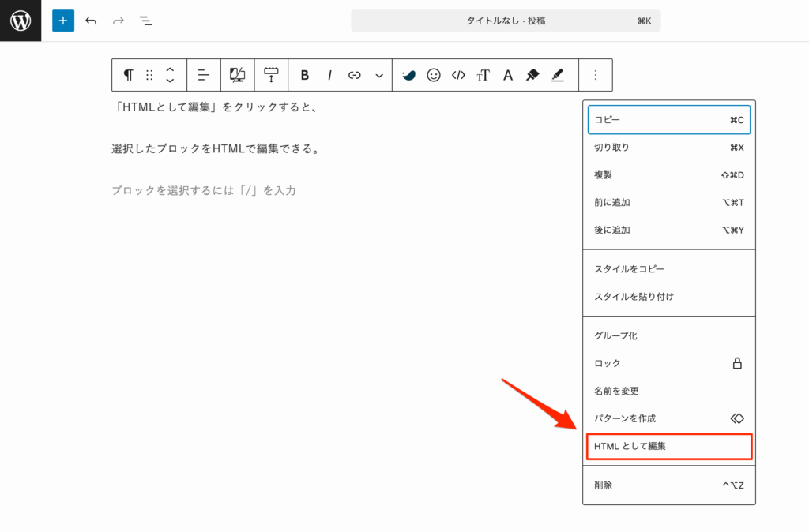The image size is (809, 532).
Task: Apply italic formatting with the I icon
Action: (x=329, y=74)
